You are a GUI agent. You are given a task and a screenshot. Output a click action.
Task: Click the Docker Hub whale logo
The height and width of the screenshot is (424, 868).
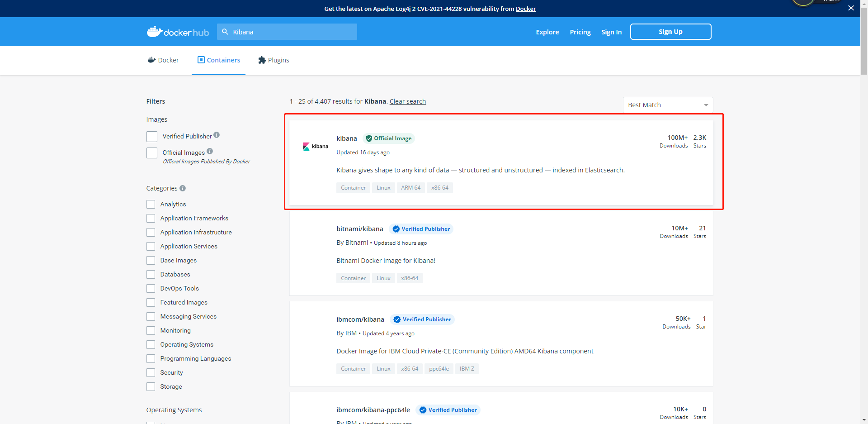click(178, 32)
